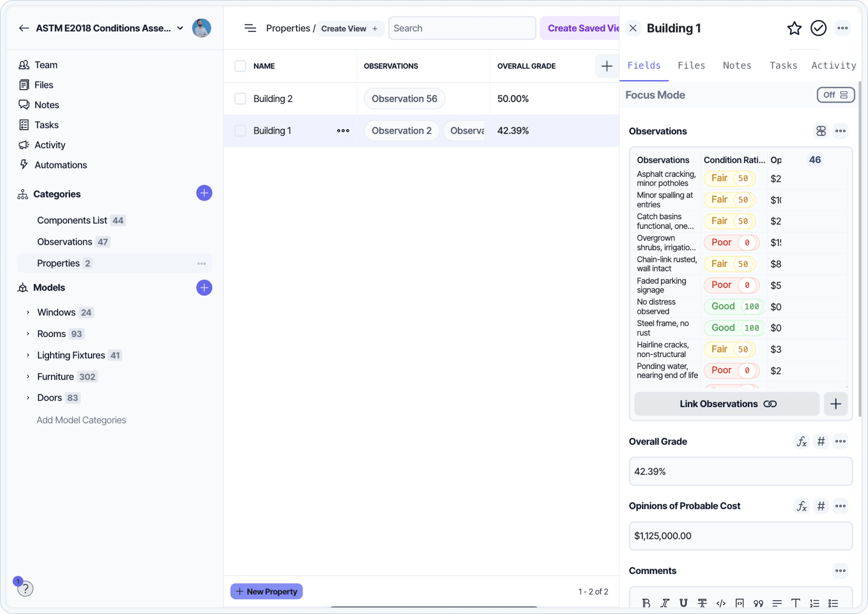The width and height of the screenshot is (868, 614).
Task: Click the add column plus icon
Action: click(607, 66)
